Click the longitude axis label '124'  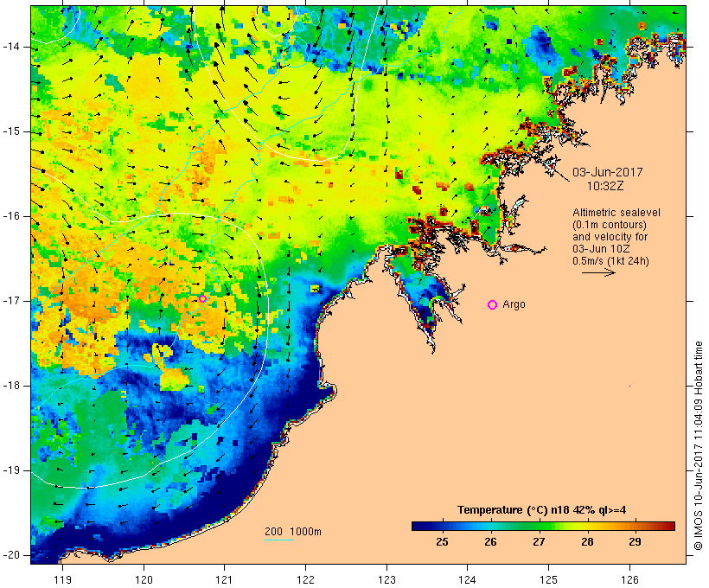click(x=468, y=580)
